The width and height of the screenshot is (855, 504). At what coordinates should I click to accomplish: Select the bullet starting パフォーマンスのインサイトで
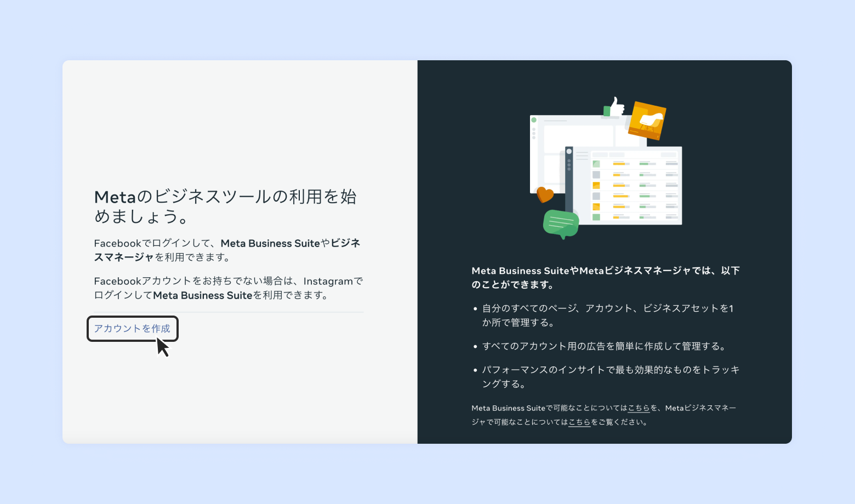tap(611, 377)
